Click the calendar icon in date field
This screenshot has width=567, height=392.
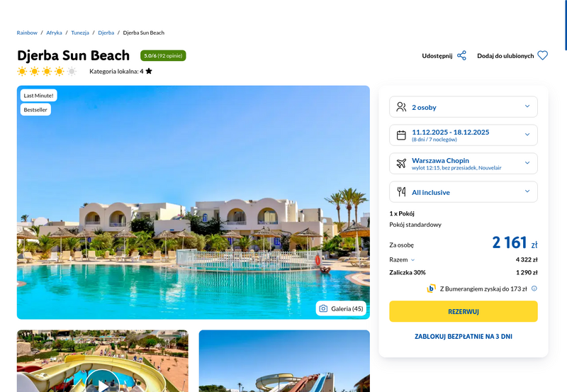click(x=401, y=135)
